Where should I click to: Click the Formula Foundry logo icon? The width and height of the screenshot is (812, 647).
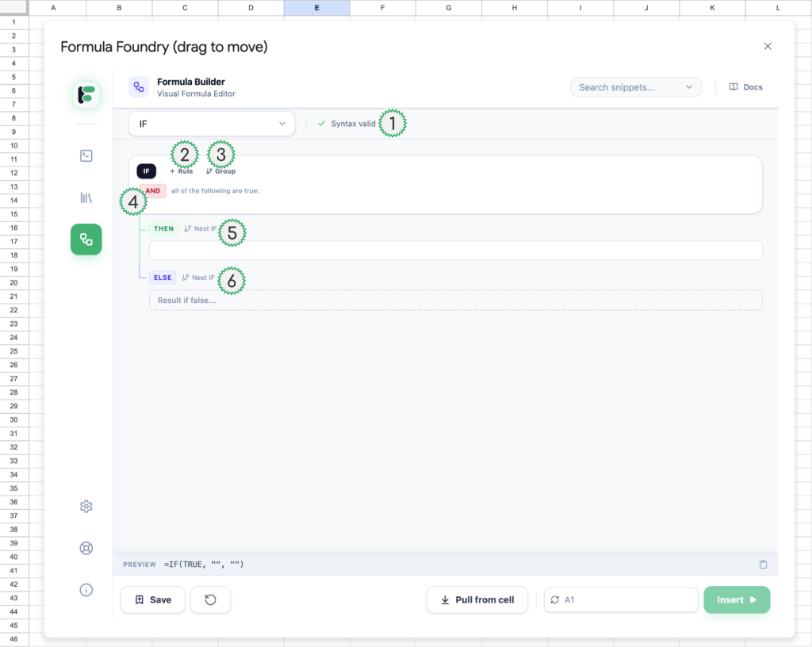click(86, 95)
